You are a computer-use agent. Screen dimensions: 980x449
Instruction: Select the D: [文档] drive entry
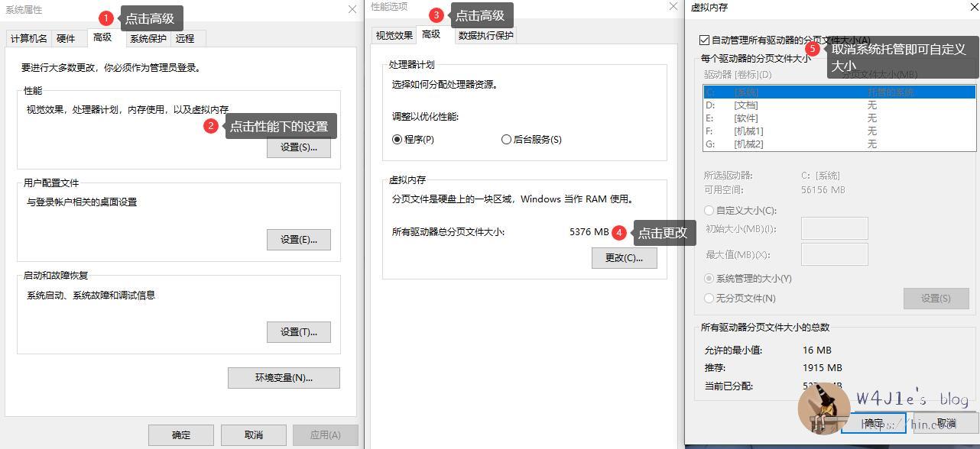pos(764,105)
